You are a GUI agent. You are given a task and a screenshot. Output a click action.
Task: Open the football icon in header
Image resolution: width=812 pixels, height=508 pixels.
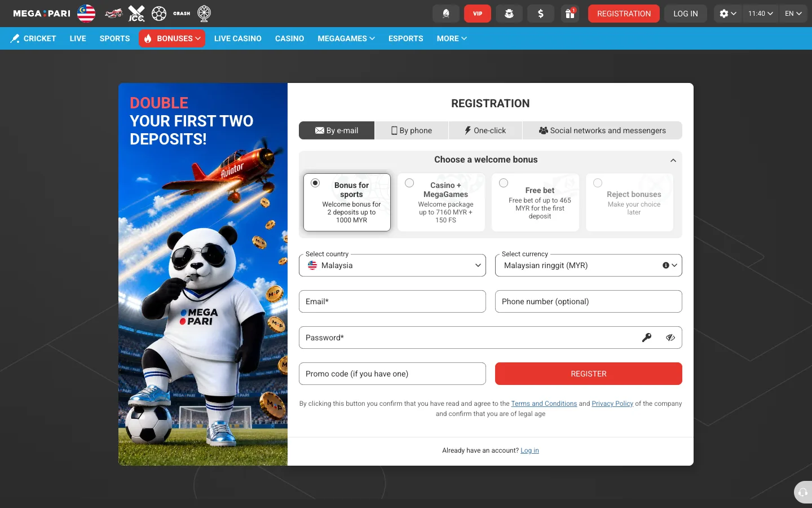159,14
